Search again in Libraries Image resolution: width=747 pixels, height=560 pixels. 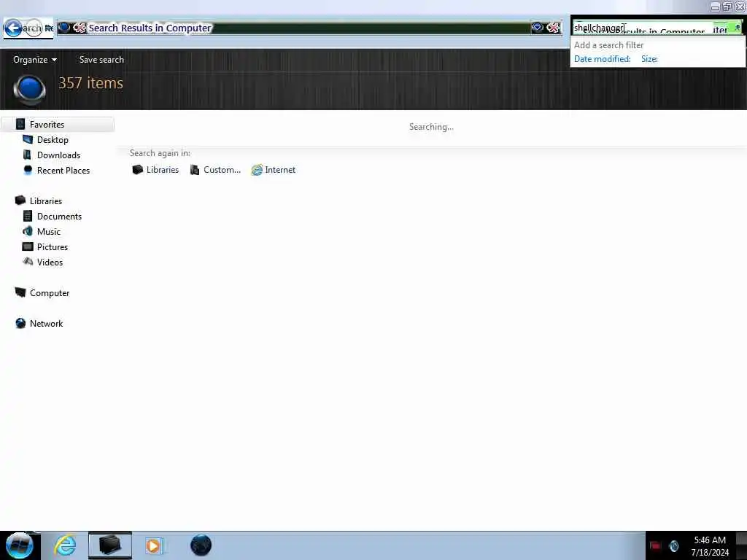tap(155, 170)
